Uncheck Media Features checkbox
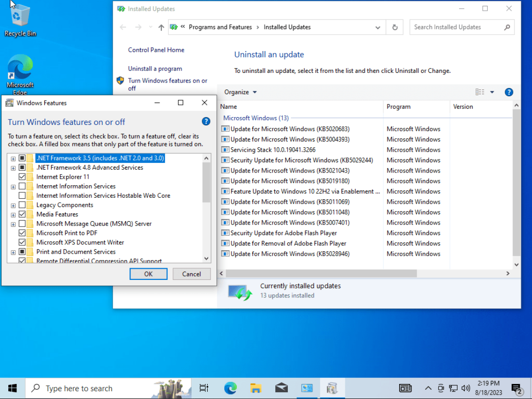Viewport: 532px width, 399px height. pos(22,214)
